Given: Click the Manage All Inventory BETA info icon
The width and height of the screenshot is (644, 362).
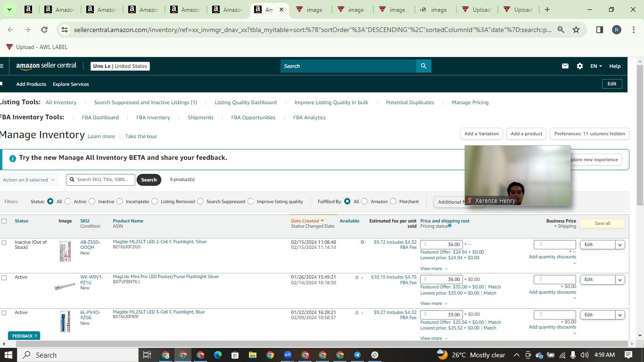Looking at the screenshot, I should tap(13, 158).
